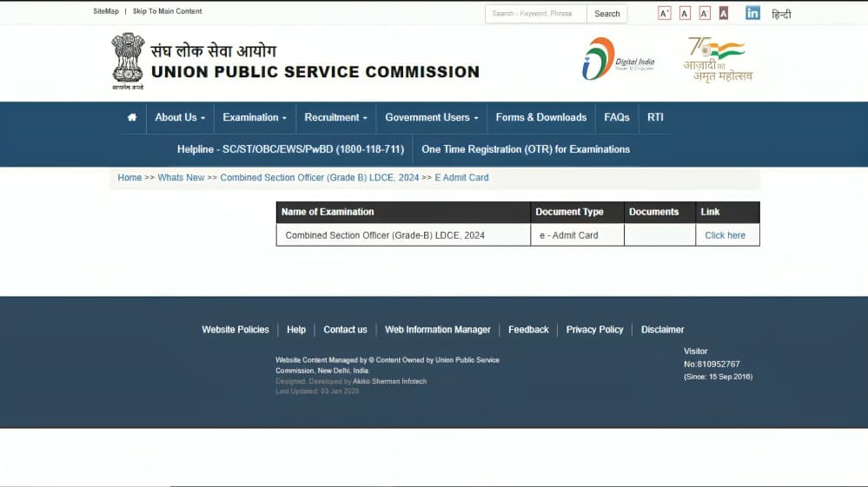Open Website Policies footer link

(x=235, y=330)
